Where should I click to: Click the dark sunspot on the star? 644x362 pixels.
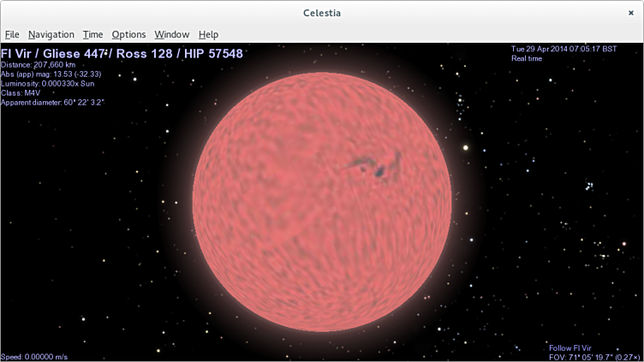(x=376, y=166)
